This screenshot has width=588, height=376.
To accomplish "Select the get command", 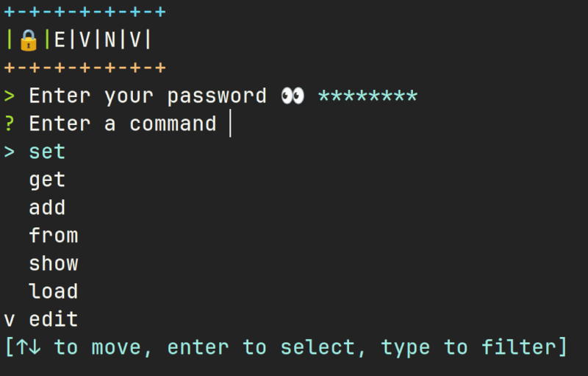I will [x=47, y=180].
